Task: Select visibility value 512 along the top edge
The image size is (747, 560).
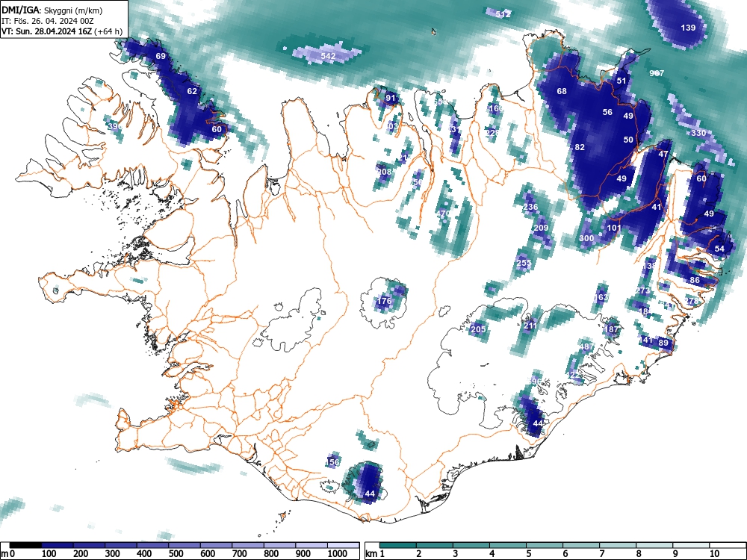Action: click(503, 14)
